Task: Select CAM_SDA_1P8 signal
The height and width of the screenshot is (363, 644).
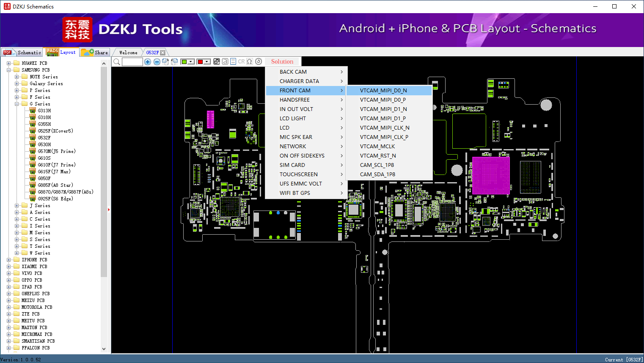Action: pyautogui.click(x=389, y=175)
